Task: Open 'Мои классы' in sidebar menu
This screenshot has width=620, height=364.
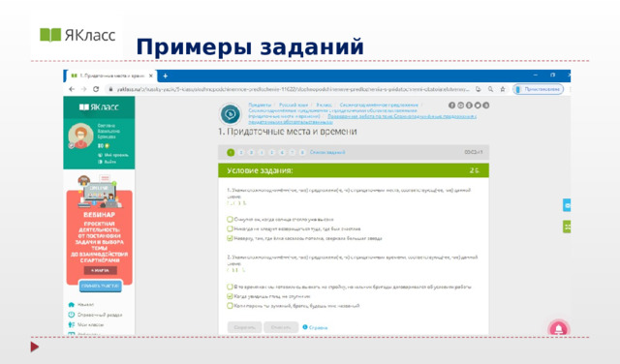Action: [90, 324]
